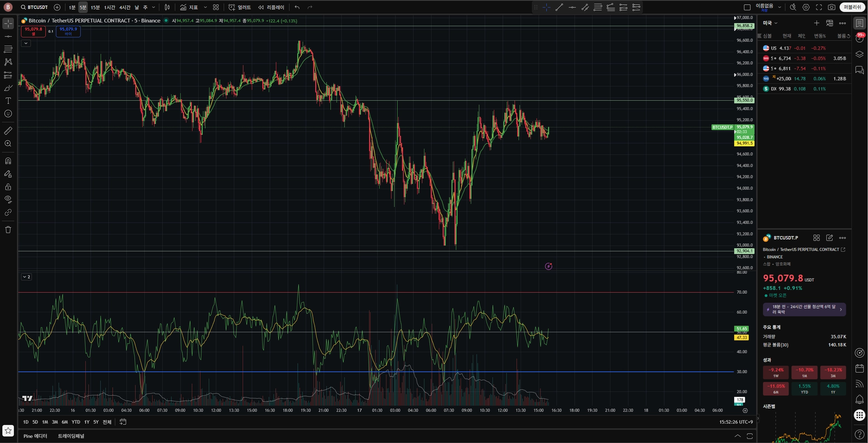Click the 퍼블리쉬 publish button
This screenshot has height=443, width=868.
click(x=852, y=7)
